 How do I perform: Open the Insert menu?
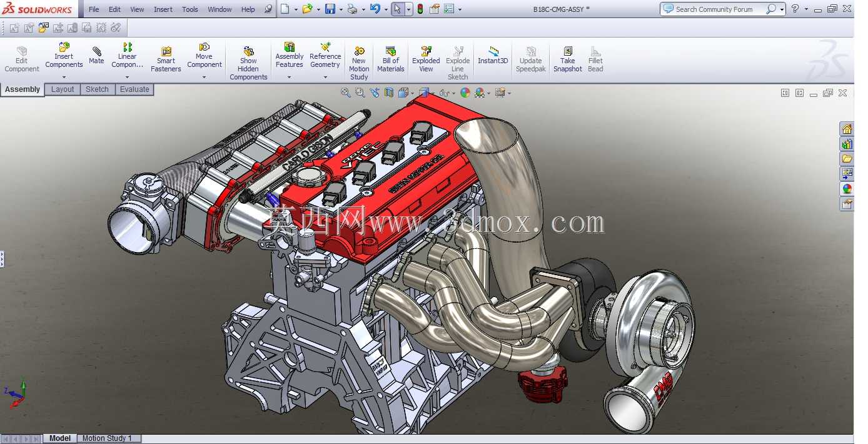click(163, 9)
